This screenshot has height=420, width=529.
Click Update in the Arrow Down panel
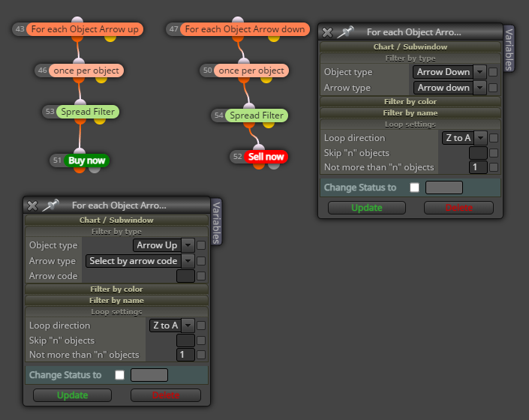tap(367, 208)
